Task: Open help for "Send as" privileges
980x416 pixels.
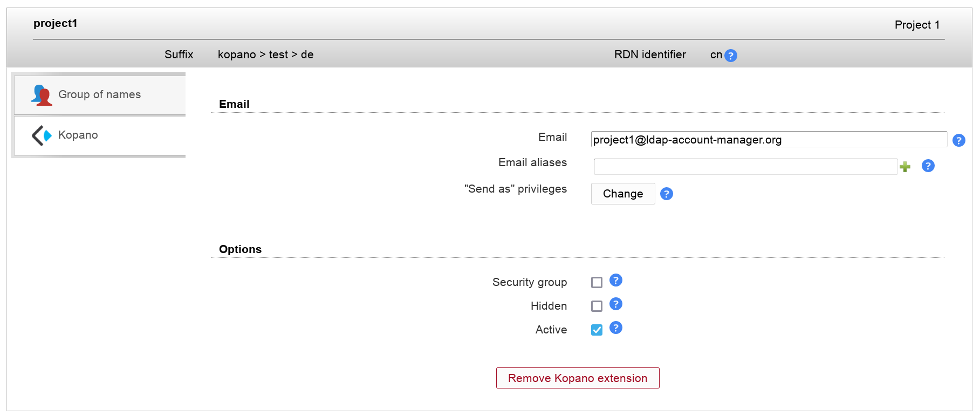Action: click(x=666, y=194)
